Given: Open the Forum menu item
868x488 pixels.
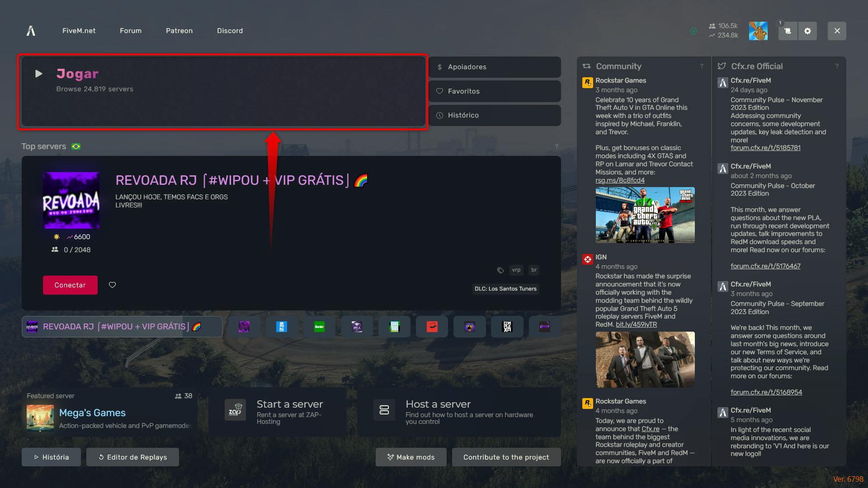Looking at the screenshot, I should [x=131, y=31].
